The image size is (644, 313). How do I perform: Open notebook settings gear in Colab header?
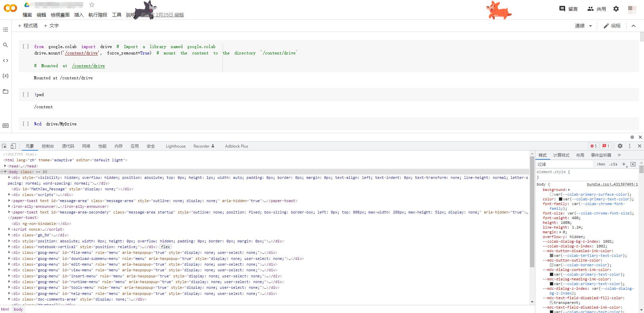pyautogui.click(x=616, y=9)
